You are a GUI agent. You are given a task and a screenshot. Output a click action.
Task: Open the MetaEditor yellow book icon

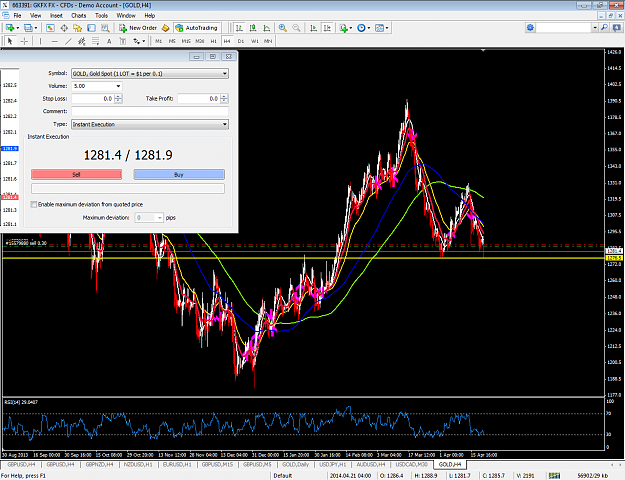165,28
